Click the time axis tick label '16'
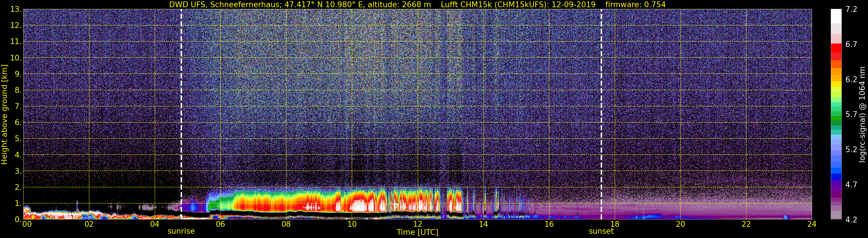868x238 pixels. point(549,224)
